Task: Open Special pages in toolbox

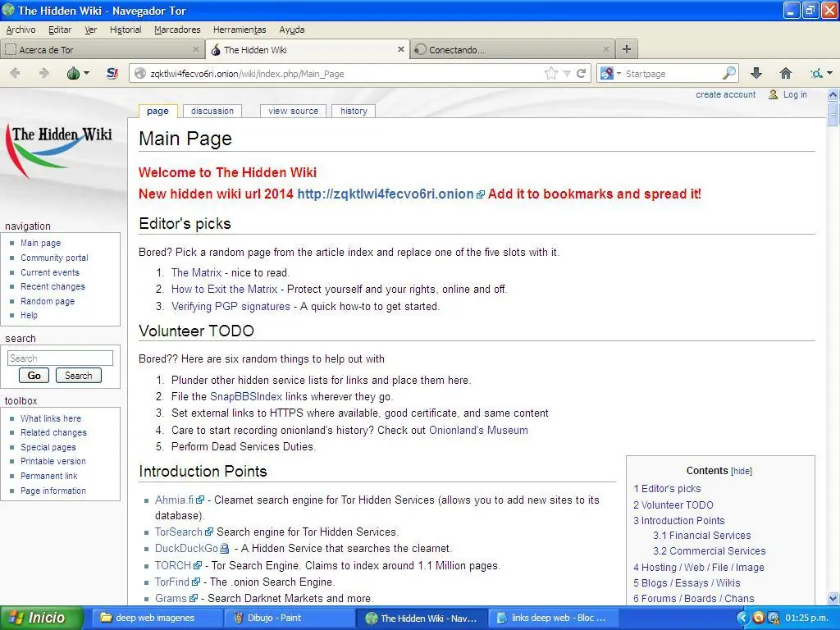Action: tap(48, 447)
